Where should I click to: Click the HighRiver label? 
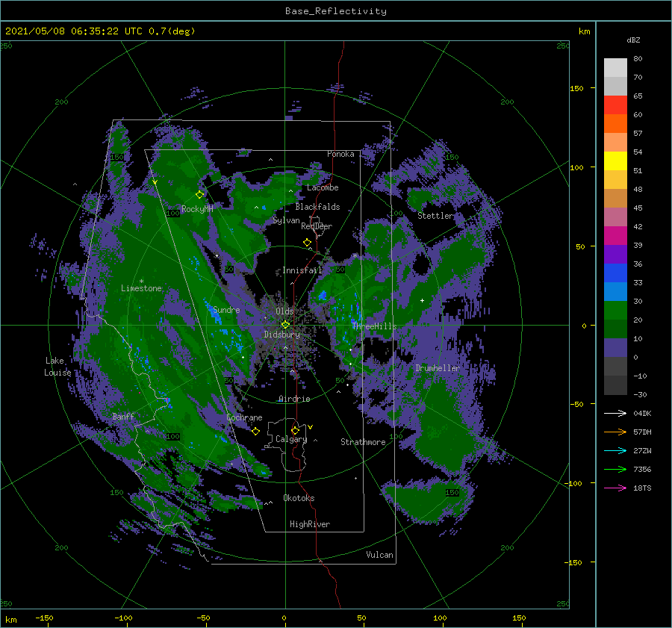[310, 524]
